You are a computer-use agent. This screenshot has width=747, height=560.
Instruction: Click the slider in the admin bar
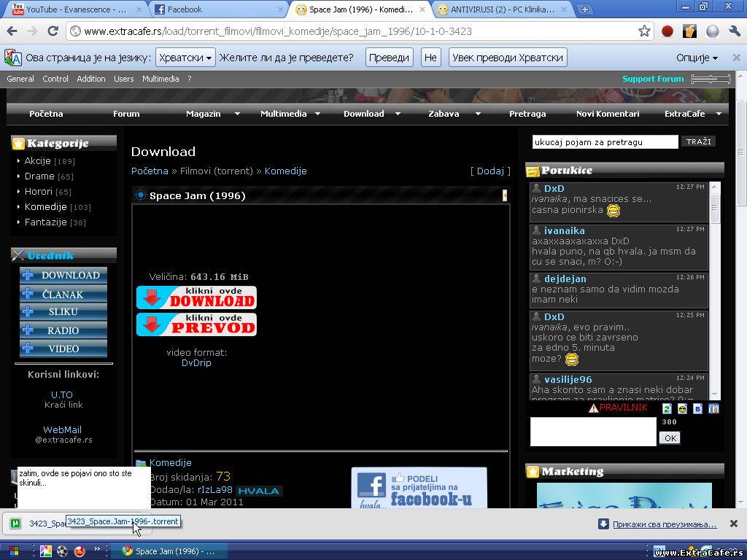click(x=711, y=79)
